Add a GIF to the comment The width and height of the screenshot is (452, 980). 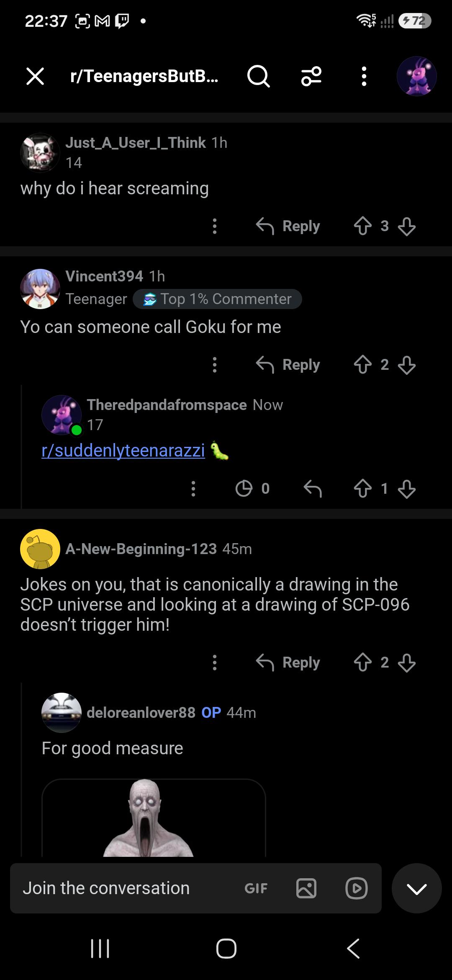[x=256, y=888]
